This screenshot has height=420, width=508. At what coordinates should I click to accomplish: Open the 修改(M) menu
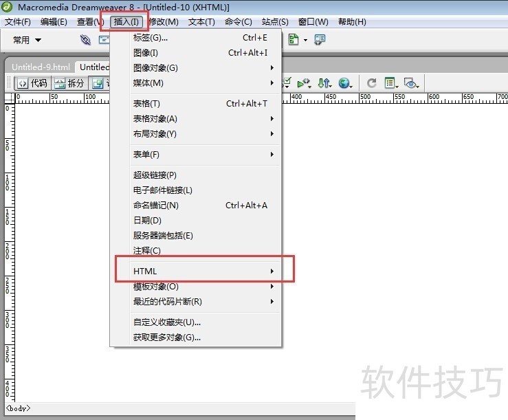click(164, 22)
